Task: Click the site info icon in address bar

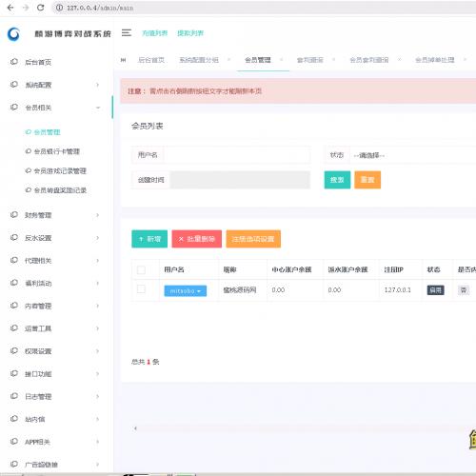Action: pyautogui.click(x=59, y=8)
